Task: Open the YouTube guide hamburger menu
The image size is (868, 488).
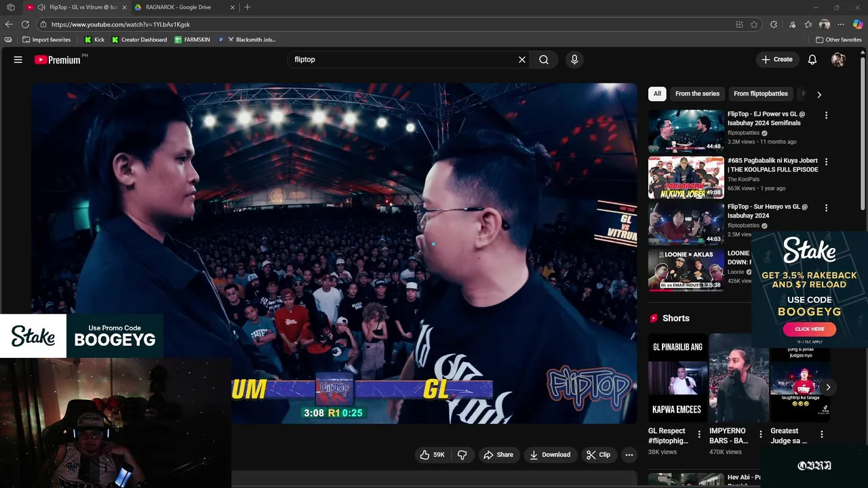Action: pos(18,60)
